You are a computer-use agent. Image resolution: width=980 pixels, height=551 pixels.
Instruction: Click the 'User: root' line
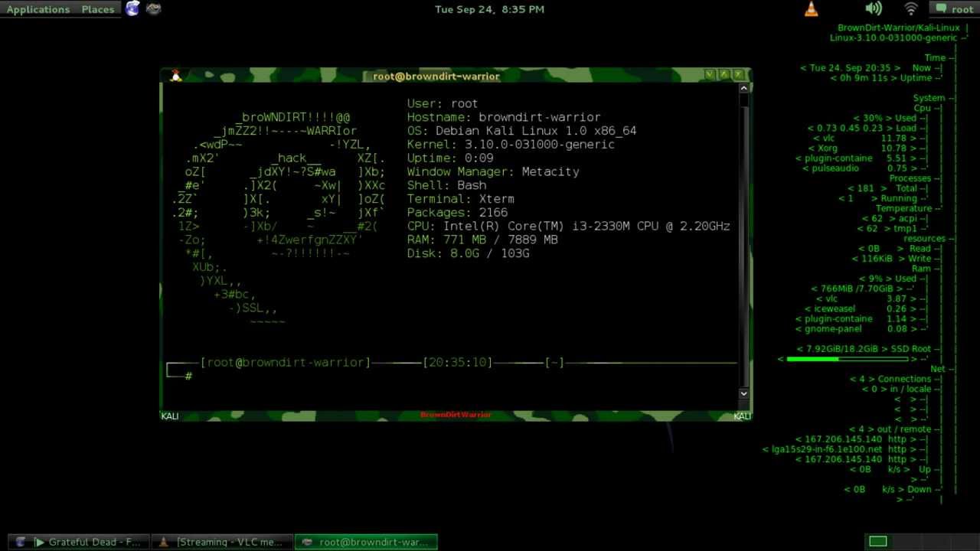443,103
